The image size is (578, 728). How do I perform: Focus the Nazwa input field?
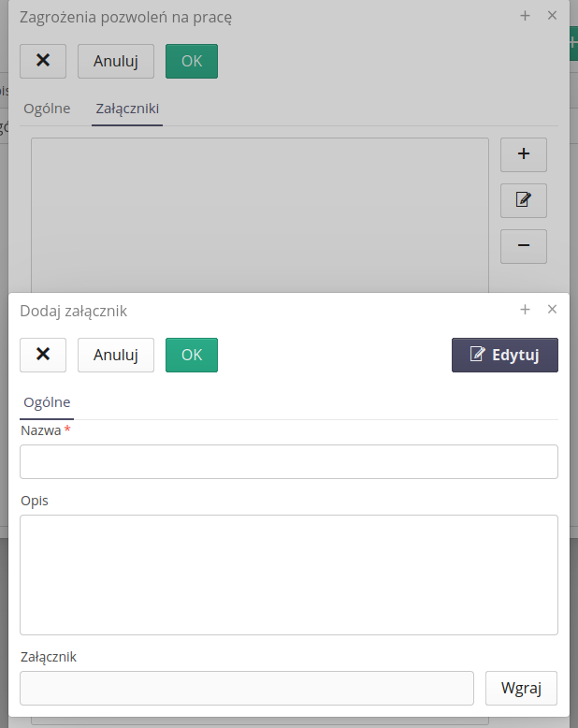tap(289, 461)
